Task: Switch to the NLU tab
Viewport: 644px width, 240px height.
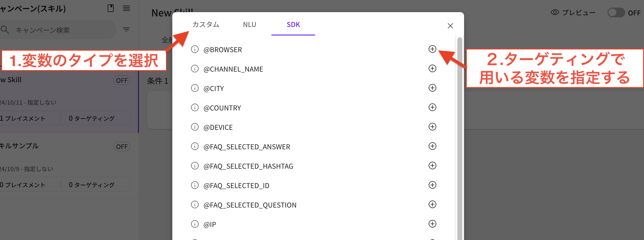Action: pos(250,25)
